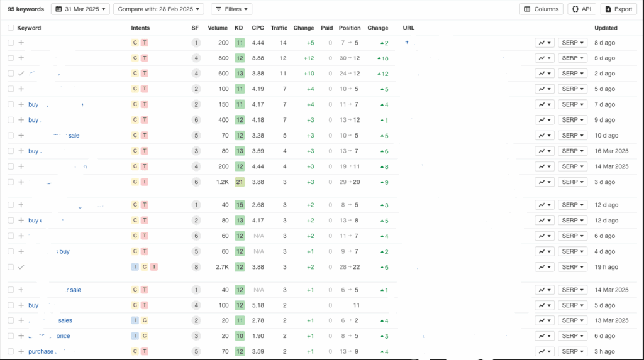Sort by the Position column header
The width and height of the screenshot is (644, 360).
click(350, 28)
